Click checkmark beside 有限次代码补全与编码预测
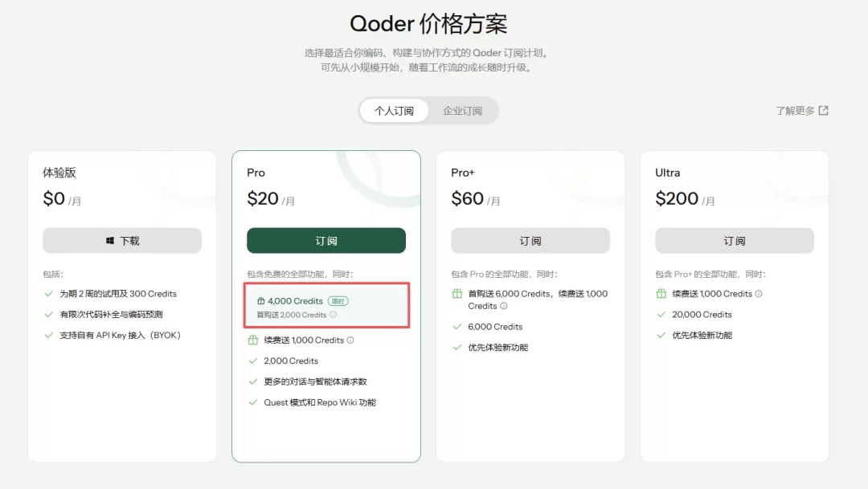Viewport: 868px width, 489px height. click(49, 314)
